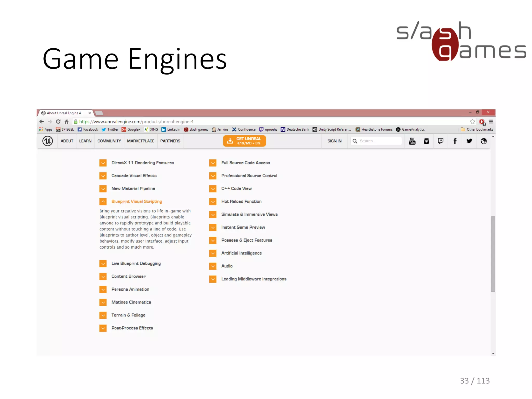Open the LinkedIn bookmark
This screenshot has width=532, height=399.
[171, 129]
